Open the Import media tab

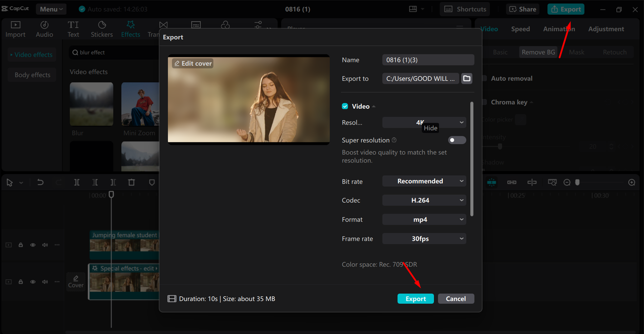tap(15, 29)
